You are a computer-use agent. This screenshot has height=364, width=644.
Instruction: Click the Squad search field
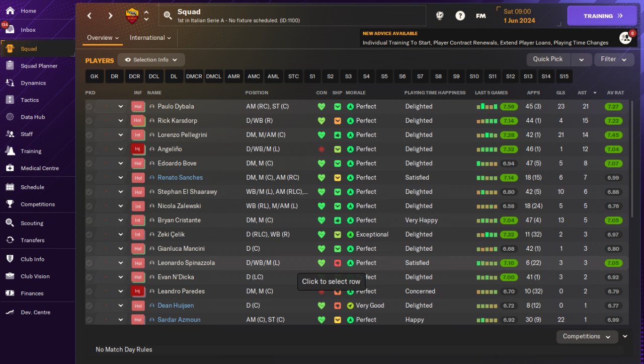(x=292, y=16)
